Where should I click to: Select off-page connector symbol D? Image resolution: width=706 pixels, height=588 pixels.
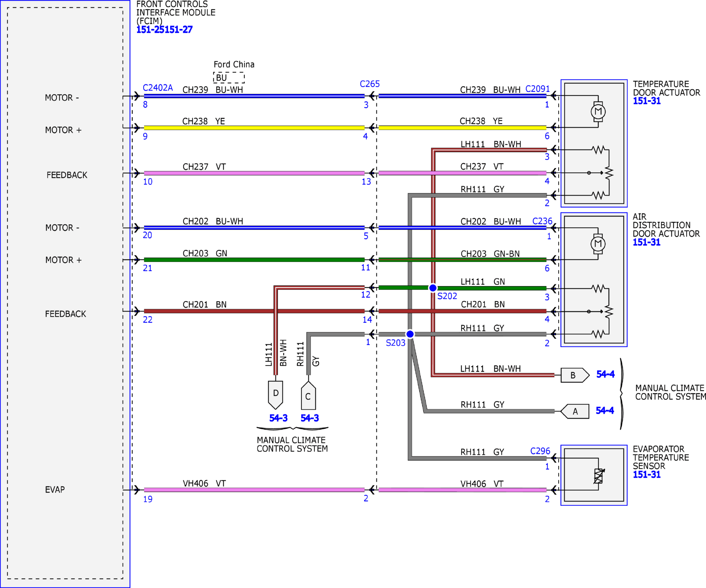pyautogui.click(x=276, y=395)
